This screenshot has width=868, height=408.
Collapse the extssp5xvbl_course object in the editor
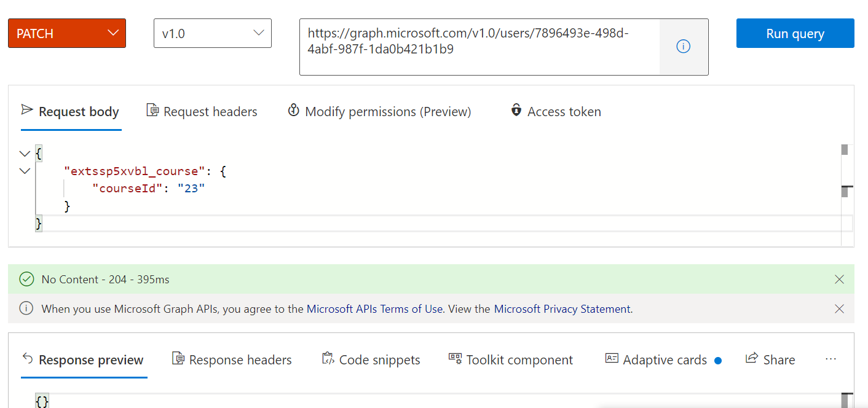(x=25, y=171)
